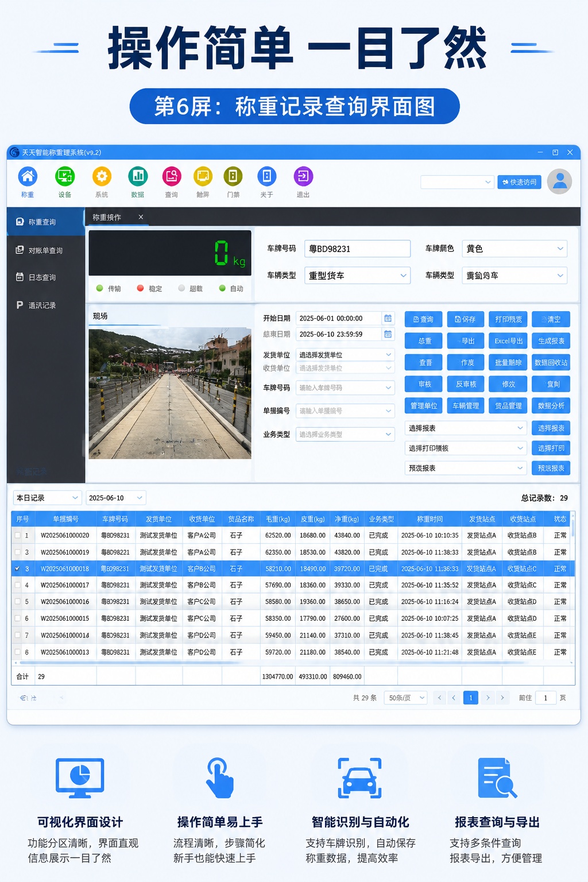Click the 车牌号码 input field with 粤BD98231
The width and height of the screenshot is (588, 882).
point(357,249)
